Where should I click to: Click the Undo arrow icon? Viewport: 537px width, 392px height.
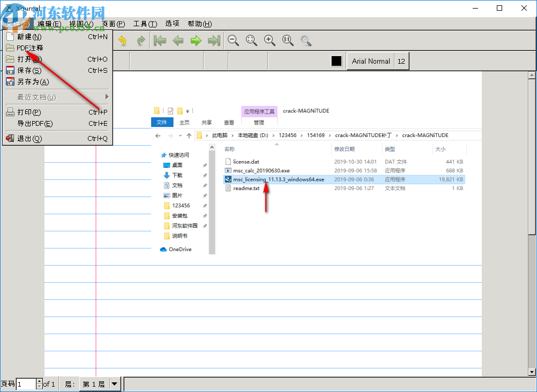122,41
